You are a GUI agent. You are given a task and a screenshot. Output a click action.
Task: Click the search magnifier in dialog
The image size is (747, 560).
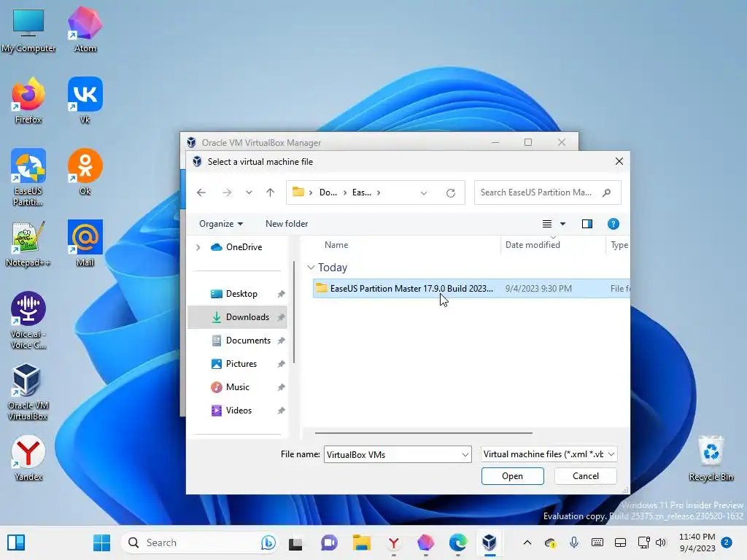[x=606, y=192]
